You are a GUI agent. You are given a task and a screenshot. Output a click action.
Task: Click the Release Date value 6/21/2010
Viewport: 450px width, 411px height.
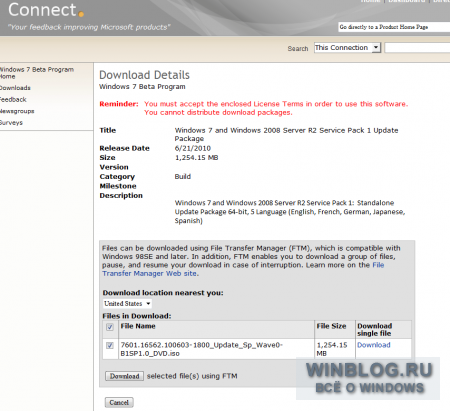click(193, 148)
